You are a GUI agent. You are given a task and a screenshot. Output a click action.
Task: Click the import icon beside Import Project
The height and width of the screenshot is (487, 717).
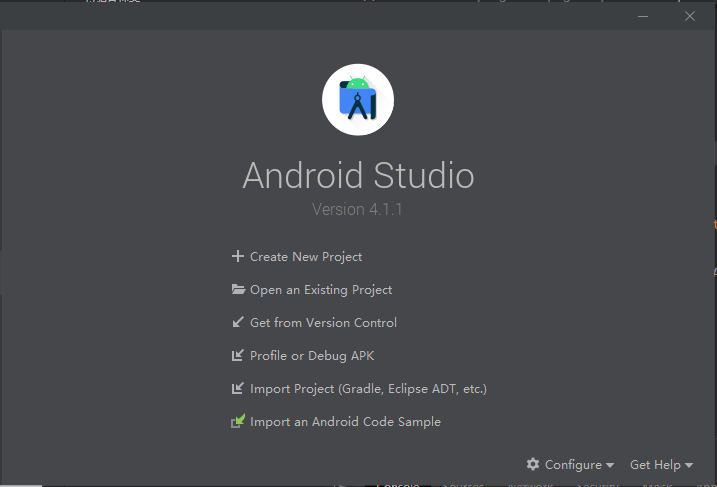point(238,388)
